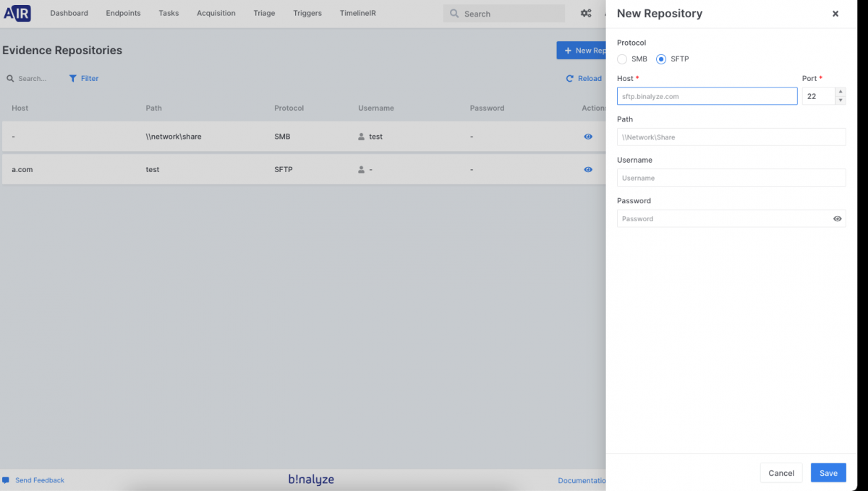View the a.com SFTP repository eye icon
The height and width of the screenshot is (491, 868).
(588, 169)
